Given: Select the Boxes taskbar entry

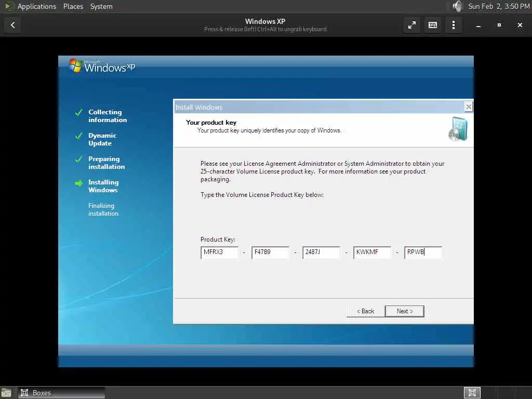Looking at the screenshot, I should point(61,393).
